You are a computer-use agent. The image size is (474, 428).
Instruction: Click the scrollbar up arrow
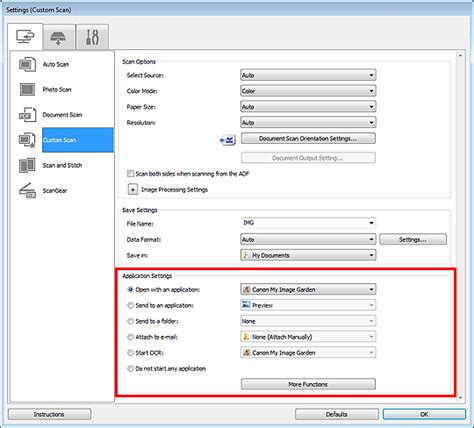[x=460, y=56]
